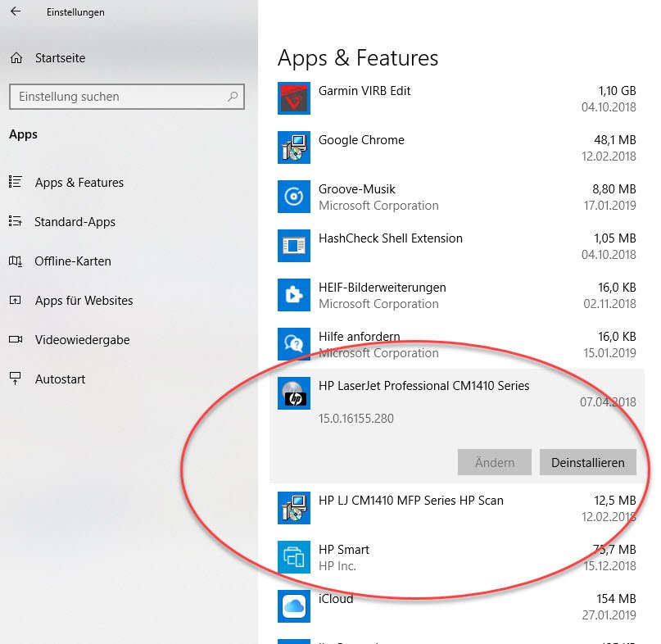Go back with the arrow next to Einstellungen
Screen dimensions: 661x644
point(16,11)
